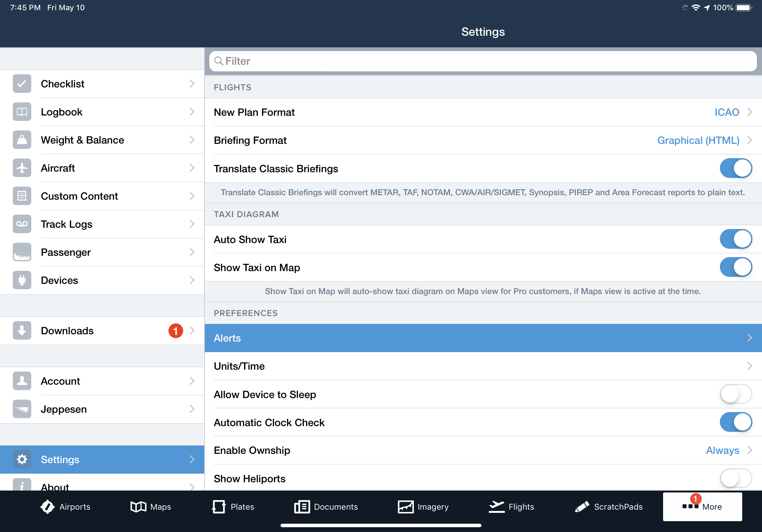
Task: Tap the Devices plug icon
Action: pyautogui.click(x=22, y=280)
